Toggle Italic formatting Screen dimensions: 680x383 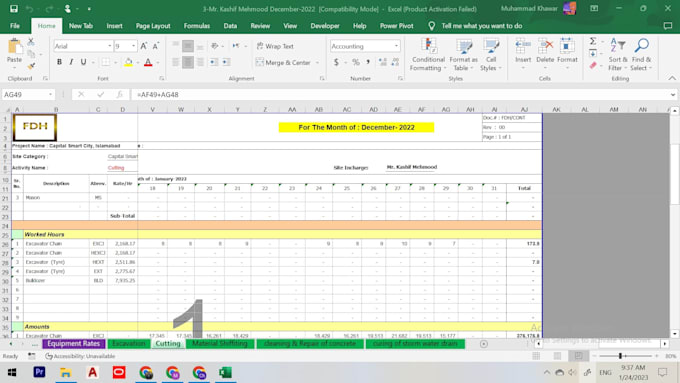pyautogui.click(x=71, y=62)
